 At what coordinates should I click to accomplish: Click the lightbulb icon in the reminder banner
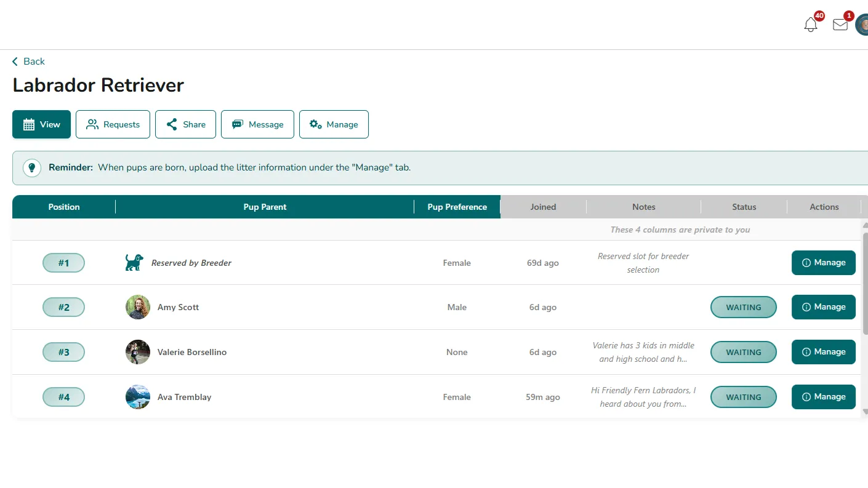tap(31, 167)
